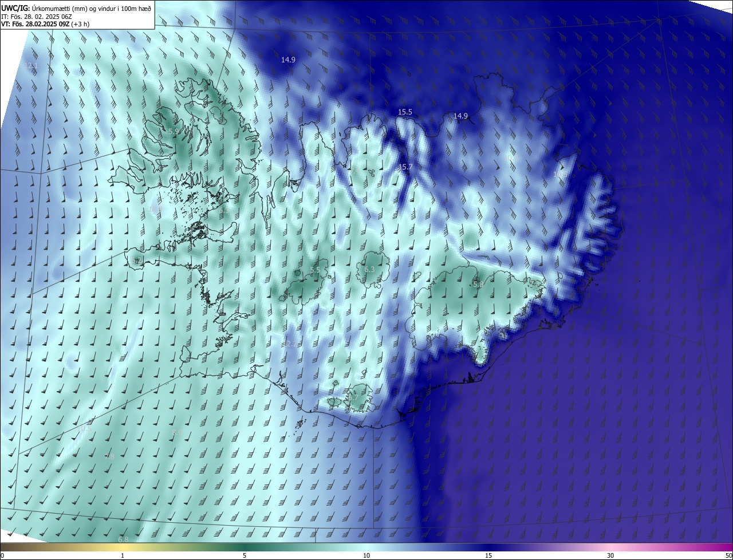Click the "0" tick on the color scale
Viewport: 733px width, 560px height.
click(x=2, y=555)
